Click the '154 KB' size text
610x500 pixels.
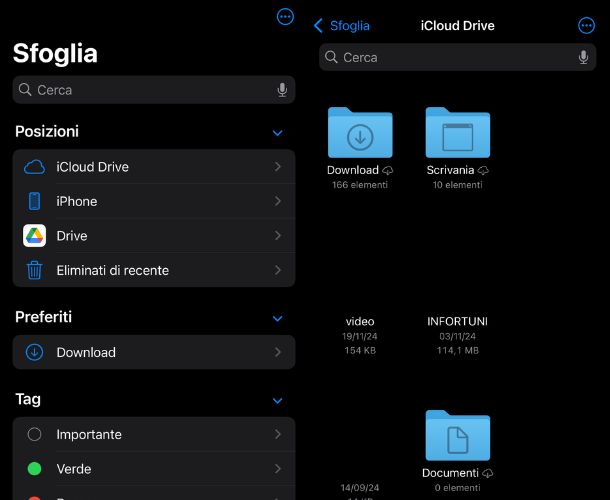[x=360, y=351]
